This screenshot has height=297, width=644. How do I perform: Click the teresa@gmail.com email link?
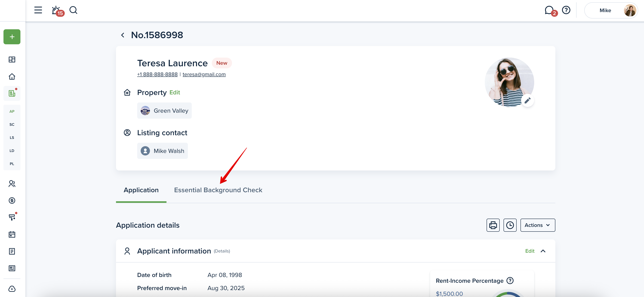[x=204, y=74]
